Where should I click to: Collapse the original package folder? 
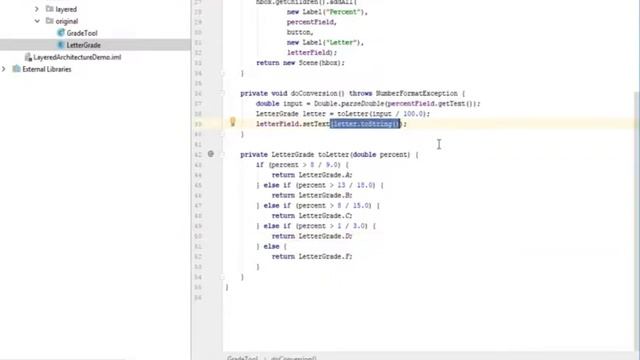click(x=37, y=21)
